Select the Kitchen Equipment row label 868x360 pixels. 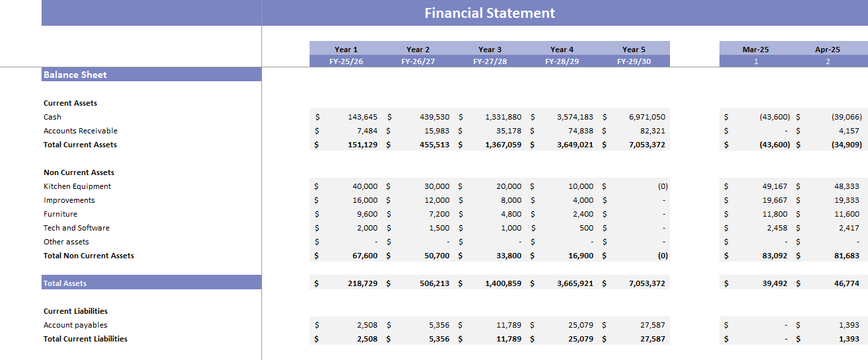(x=77, y=186)
